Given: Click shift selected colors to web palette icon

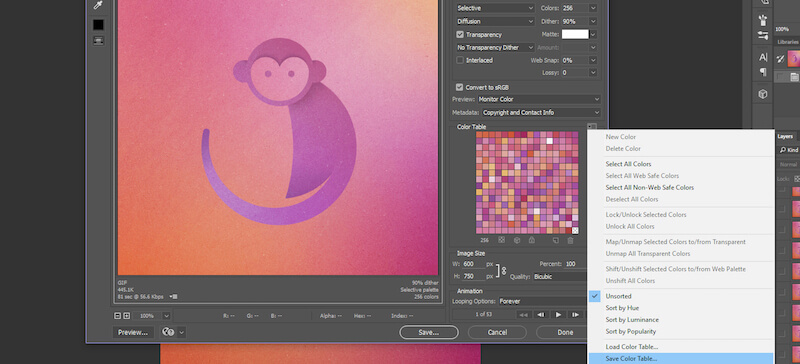Looking at the screenshot, I should pos(516,239).
